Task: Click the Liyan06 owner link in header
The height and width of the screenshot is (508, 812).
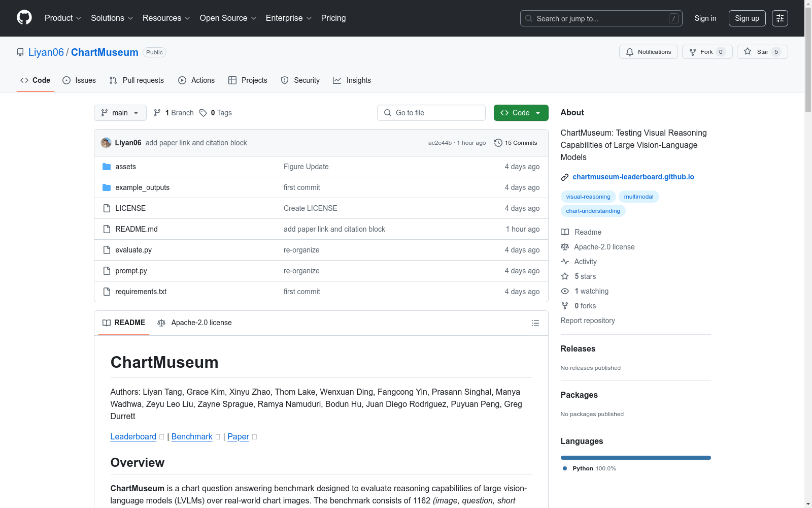Action: click(x=46, y=52)
